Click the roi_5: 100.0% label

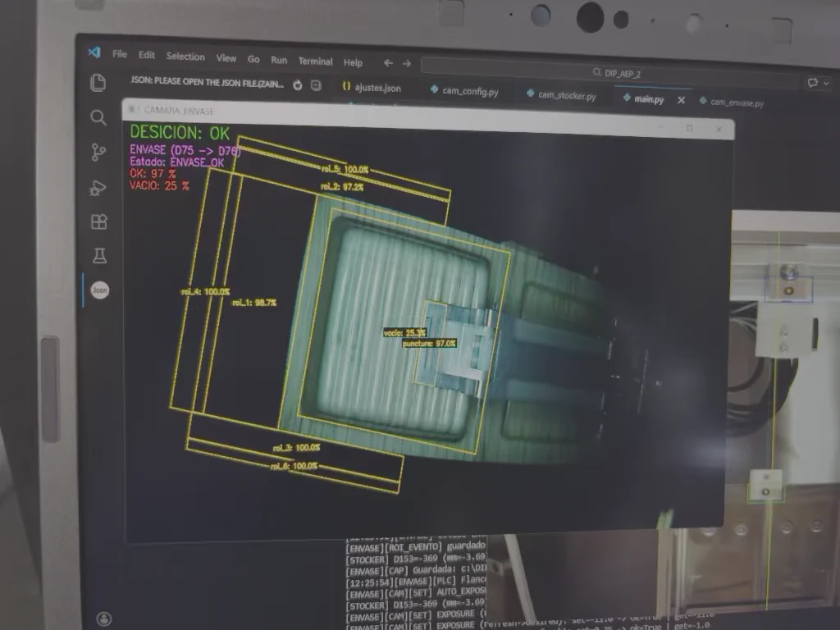(x=345, y=170)
